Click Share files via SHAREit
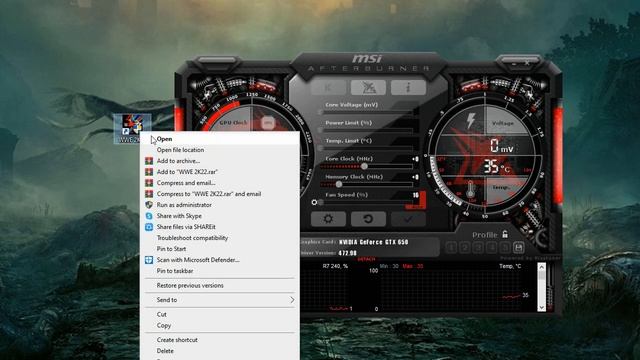Screen dimensions: 640x360 [x=220, y=227]
